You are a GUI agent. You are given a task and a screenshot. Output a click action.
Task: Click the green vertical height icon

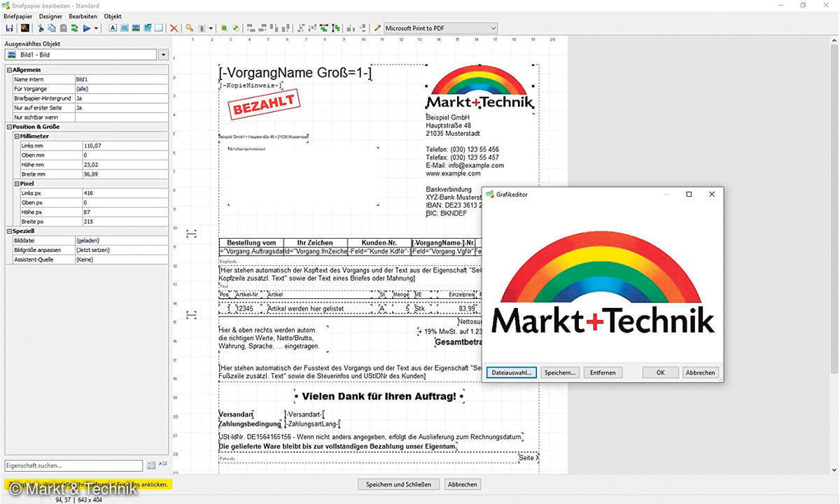coord(336,28)
